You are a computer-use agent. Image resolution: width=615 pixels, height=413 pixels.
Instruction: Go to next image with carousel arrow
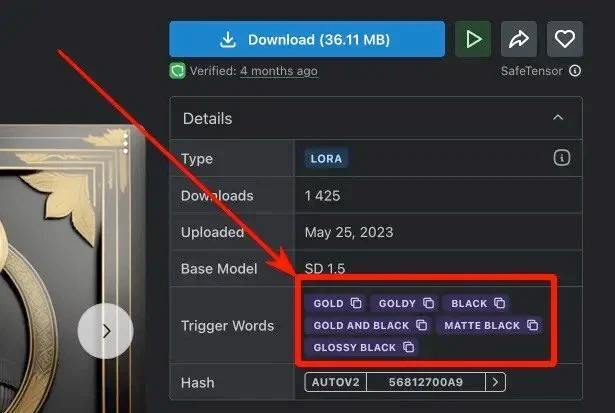(x=106, y=331)
